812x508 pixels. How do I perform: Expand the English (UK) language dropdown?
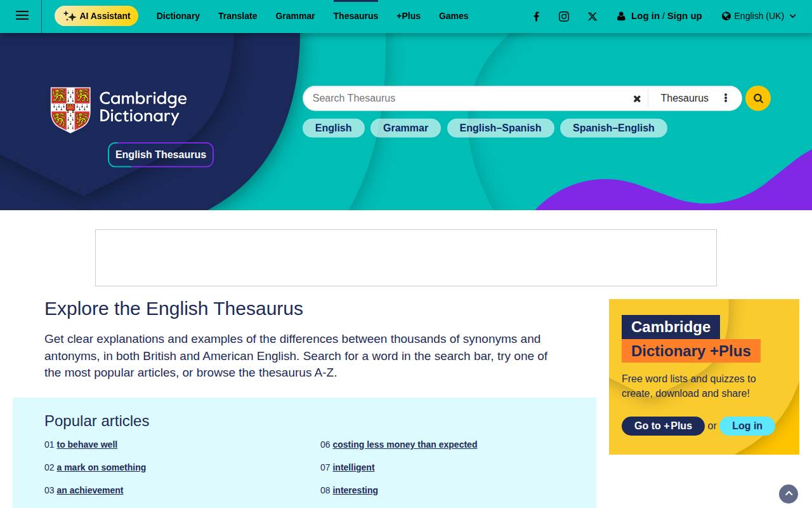(759, 16)
